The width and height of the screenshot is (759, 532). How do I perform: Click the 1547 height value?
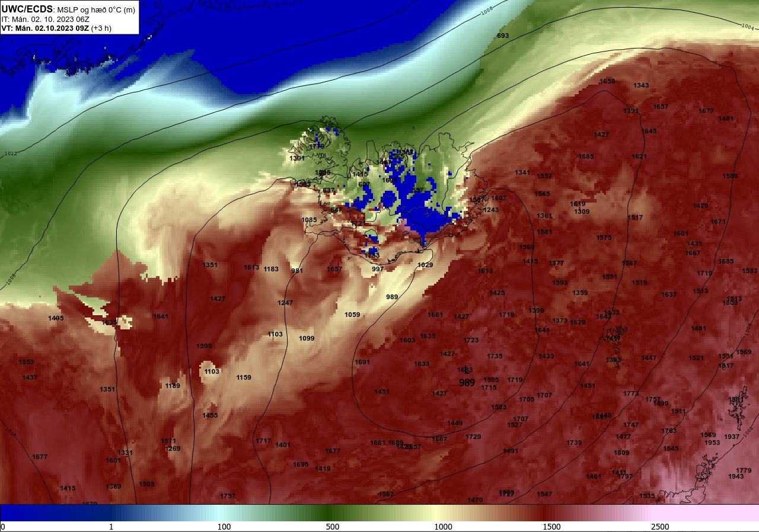point(544,494)
